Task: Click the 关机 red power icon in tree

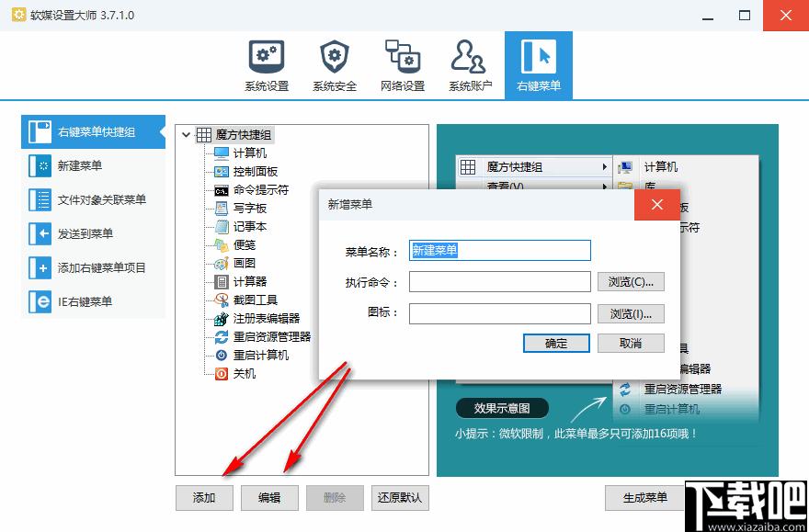Action: coord(222,374)
